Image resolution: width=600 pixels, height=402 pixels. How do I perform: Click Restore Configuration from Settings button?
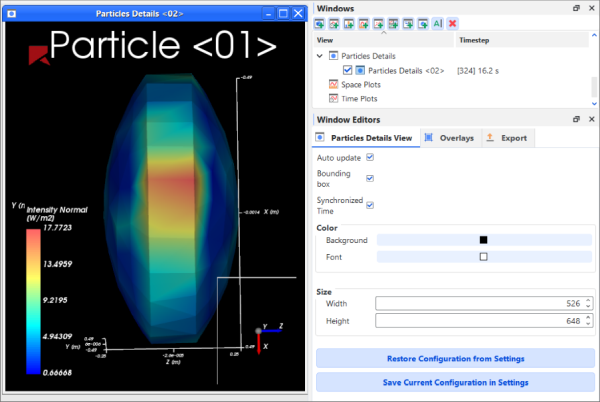pos(454,359)
